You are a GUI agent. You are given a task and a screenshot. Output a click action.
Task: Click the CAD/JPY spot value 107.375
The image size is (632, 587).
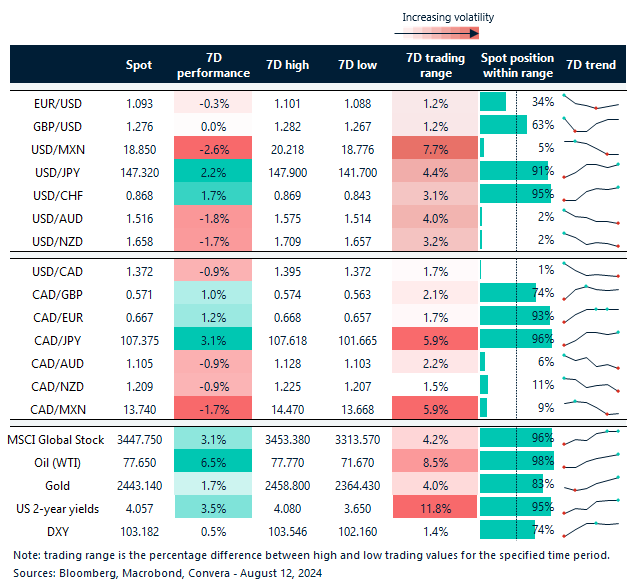click(x=139, y=338)
